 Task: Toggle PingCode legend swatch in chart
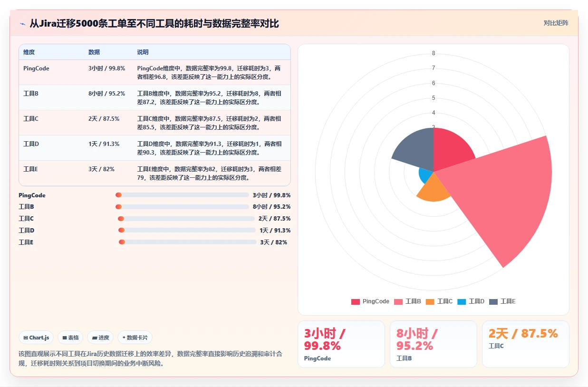tap(356, 301)
